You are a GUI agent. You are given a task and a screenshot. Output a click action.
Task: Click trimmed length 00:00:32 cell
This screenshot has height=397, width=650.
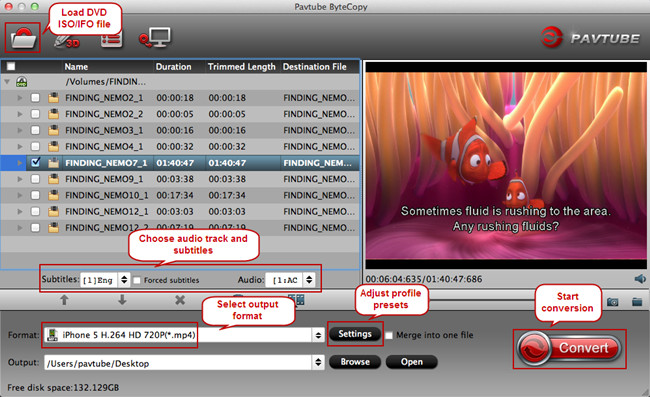(227, 147)
